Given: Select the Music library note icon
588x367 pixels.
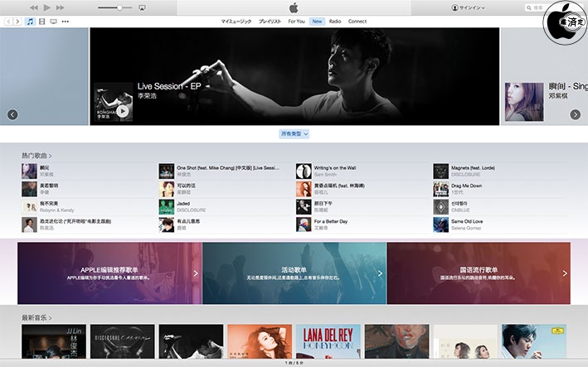Looking at the screenshot, I should point(30,22).
